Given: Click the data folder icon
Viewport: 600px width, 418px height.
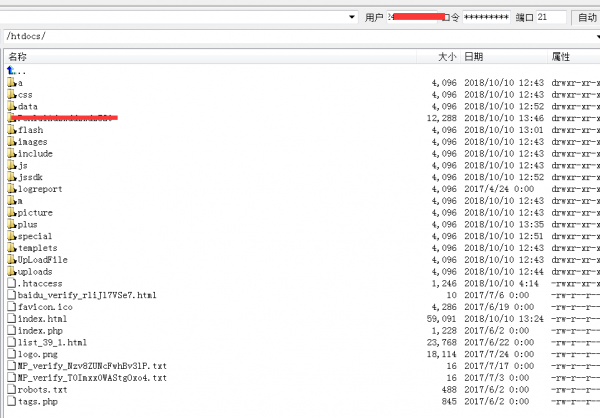Looking at the screenshot, I should [12, 106].
